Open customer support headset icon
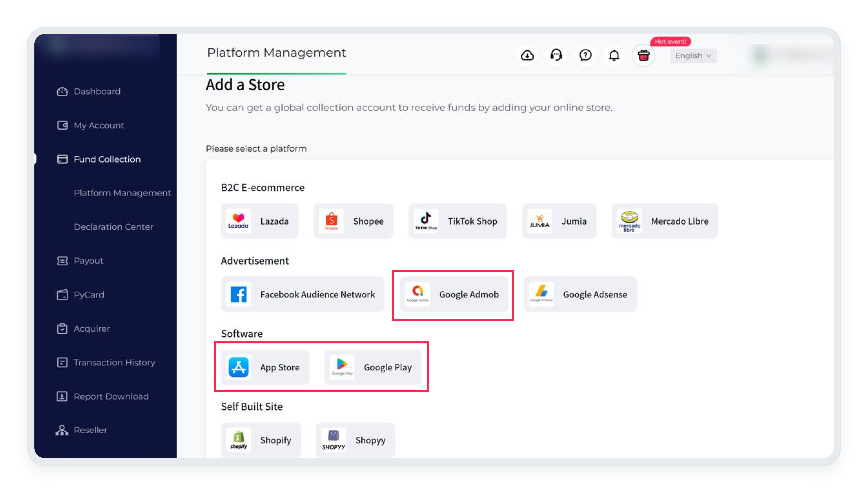Image resolution: width=868 pixels, height=493 pixels. 556,55
